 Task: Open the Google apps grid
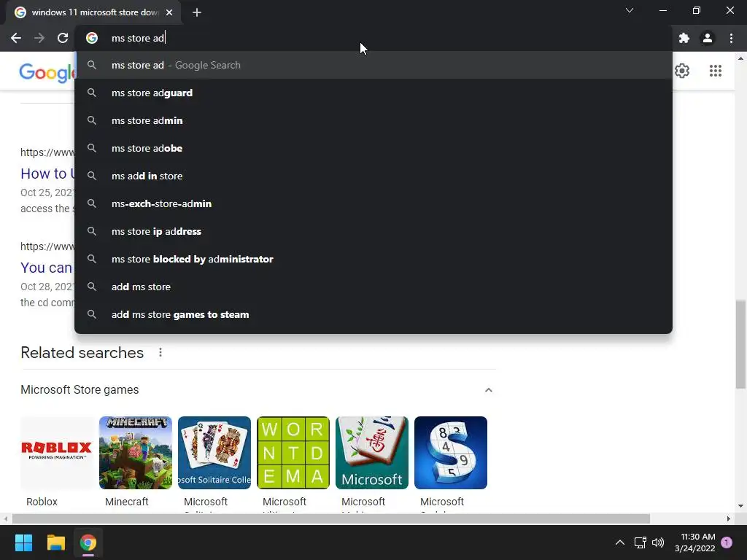pos(715,71)
